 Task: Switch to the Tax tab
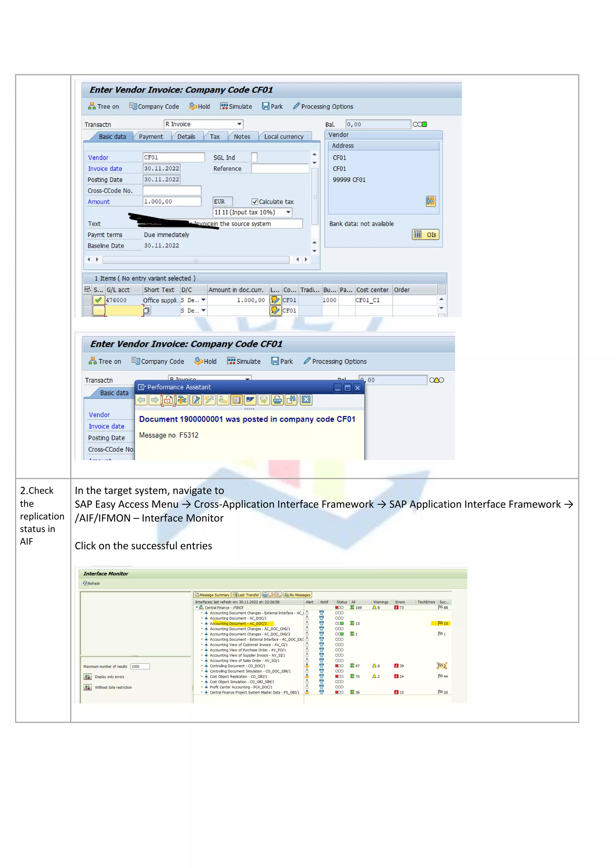(x=215, y=136)
